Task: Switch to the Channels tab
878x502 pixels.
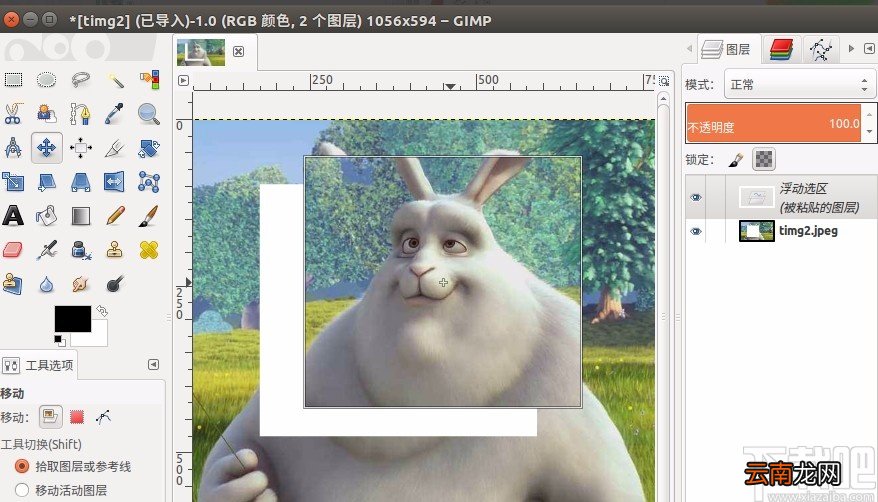Action: click(781, 49)
